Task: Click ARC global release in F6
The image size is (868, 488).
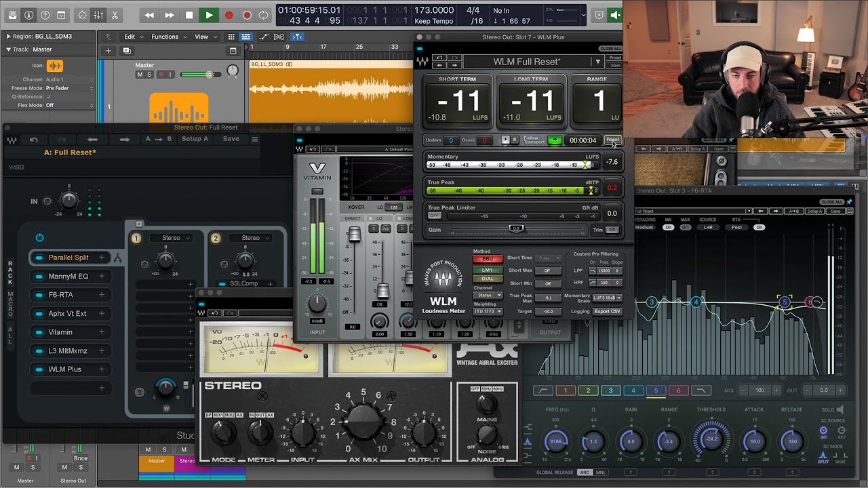Action: (x=585, y=472)
